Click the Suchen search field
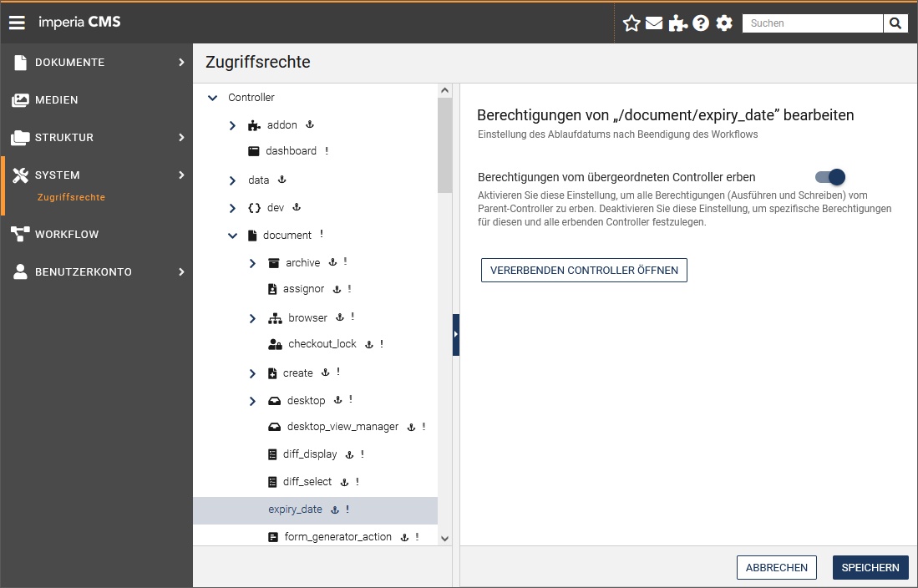Screen dimensions: 918x588 (x=813, y=23)
